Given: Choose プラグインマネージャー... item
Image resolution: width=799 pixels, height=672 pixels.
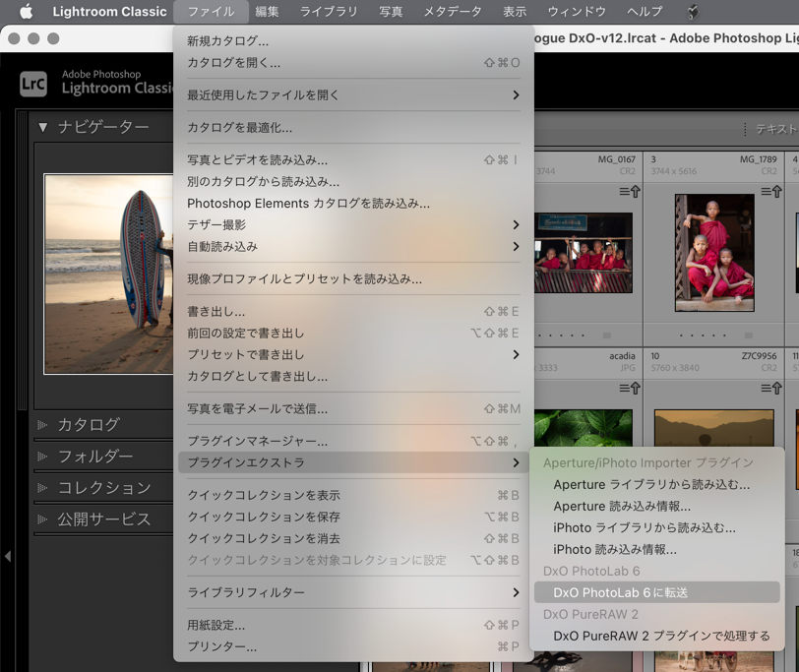Looking at the screenshot, I should point(353,441).
